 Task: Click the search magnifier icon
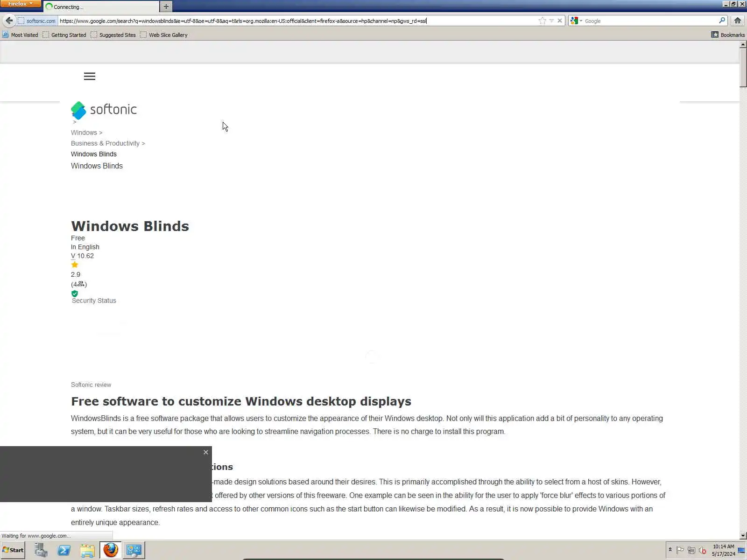pos(722,21)
